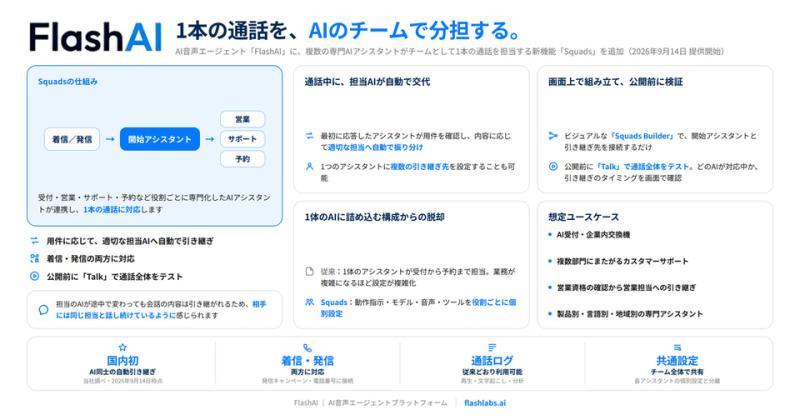The image size is (800, 420).
Task: Click 着信・発信 stat label in bottom bar
Action: (x=307, y=361)
